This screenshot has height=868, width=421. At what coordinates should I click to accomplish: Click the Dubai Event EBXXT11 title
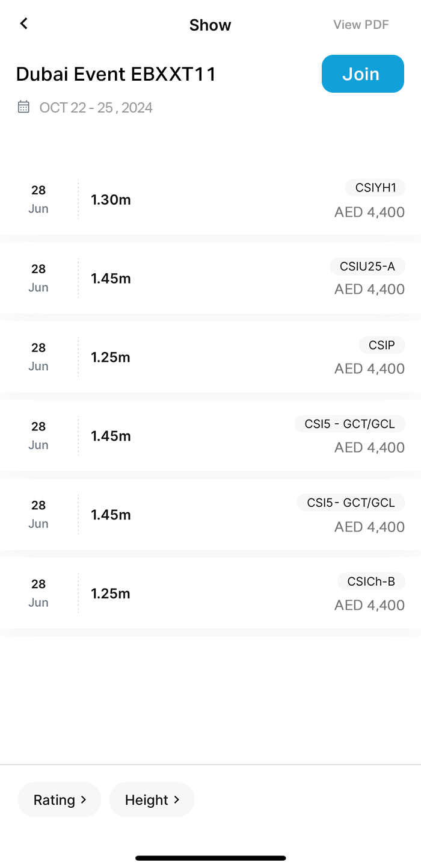(x=116, y=74)
